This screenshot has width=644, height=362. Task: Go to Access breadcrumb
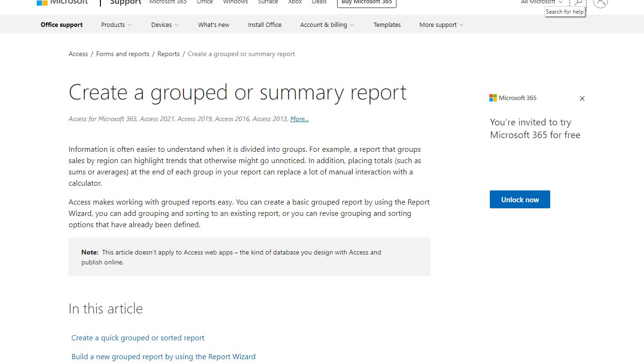78,54
